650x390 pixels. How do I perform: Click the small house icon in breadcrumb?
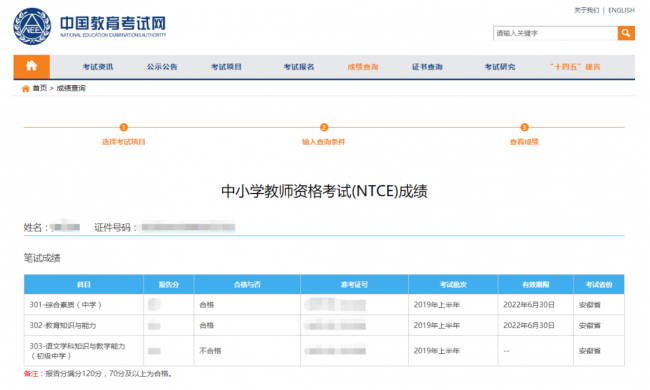tap(26, 88)
